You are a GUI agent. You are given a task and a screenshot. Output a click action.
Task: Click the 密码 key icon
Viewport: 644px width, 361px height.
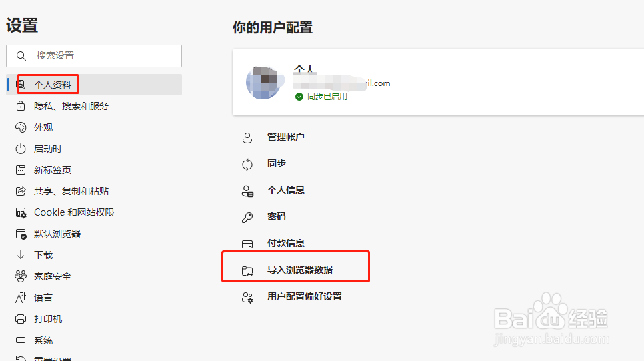[x=247, y=217]
